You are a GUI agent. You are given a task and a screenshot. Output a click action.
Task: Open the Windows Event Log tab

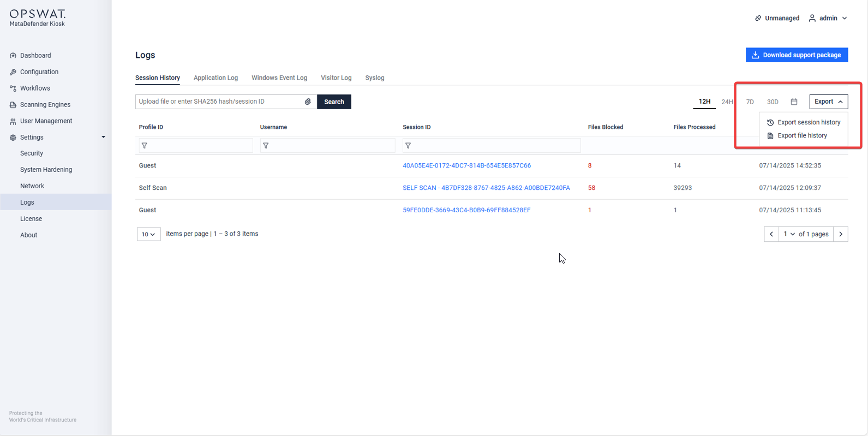(x=279, y=78)
